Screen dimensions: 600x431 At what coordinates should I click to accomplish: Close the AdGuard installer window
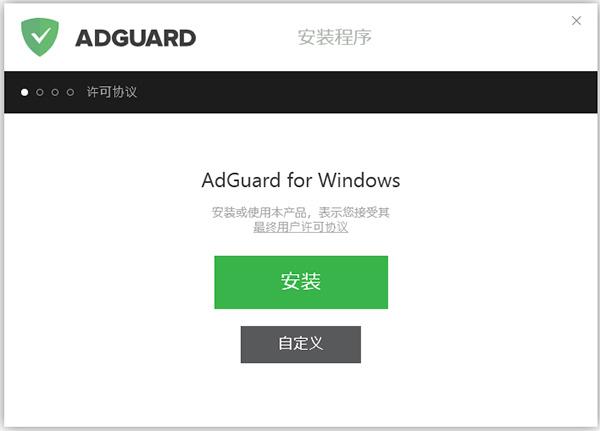(576, 21)
